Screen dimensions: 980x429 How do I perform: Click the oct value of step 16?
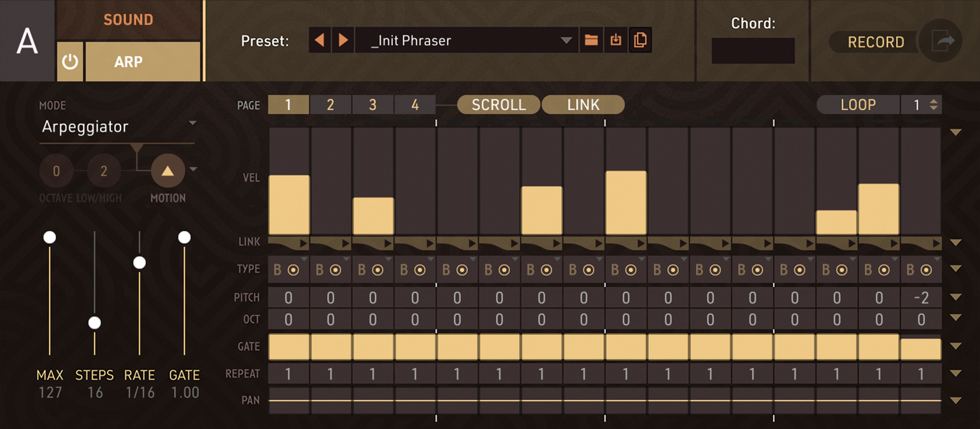coord(921,319)
